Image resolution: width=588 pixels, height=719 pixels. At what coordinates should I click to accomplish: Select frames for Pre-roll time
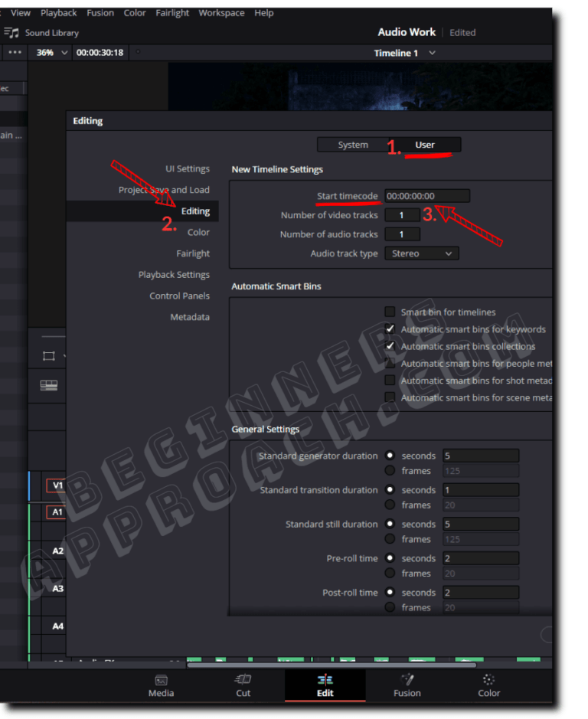coord(390,573)
